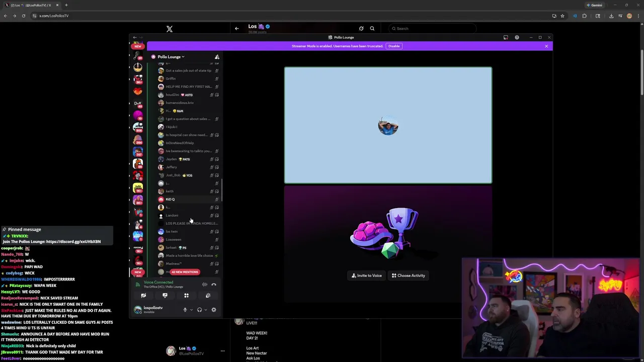Select server icon with 284 badge
This screenshot has width=644, height=362.
click(138, 140)
